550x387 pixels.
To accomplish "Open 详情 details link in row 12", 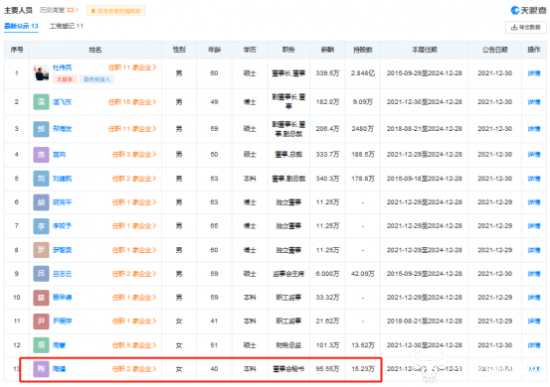I will coord(534,345).
